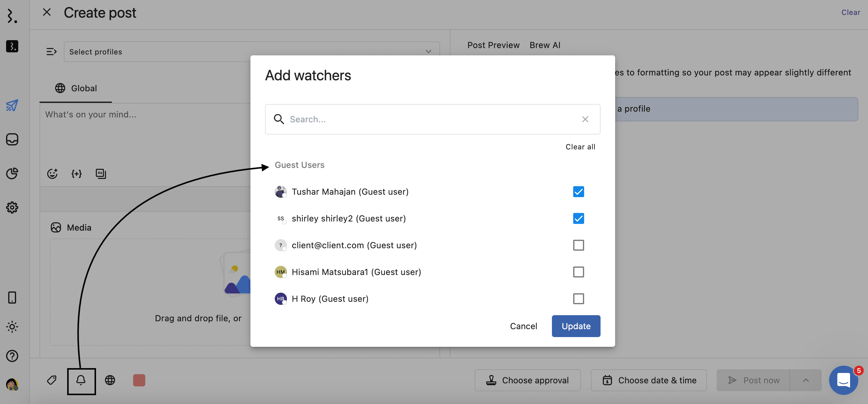This screenshot has width=868, height=404.
Task: Click the Update button
Action: tap(576, 326)
